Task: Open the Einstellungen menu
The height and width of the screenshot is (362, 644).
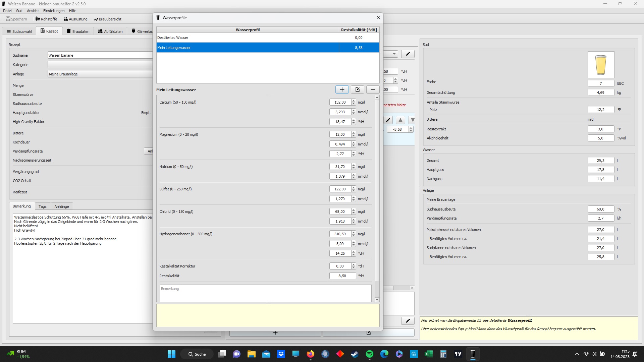Action: tap(54, 11)
